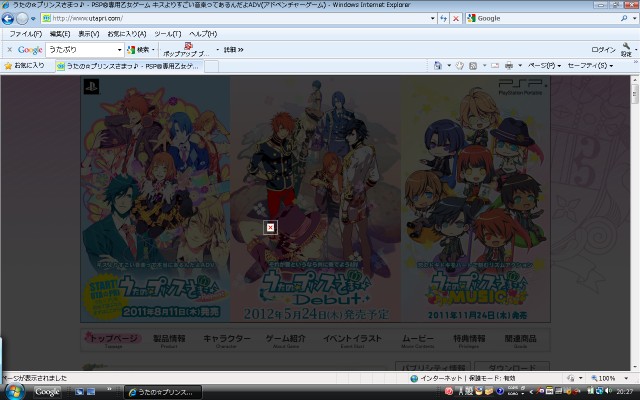The height and width of the screenshot is (400, 640).
Task: Click the browser Forward arrow button
Action: point(22,18)
